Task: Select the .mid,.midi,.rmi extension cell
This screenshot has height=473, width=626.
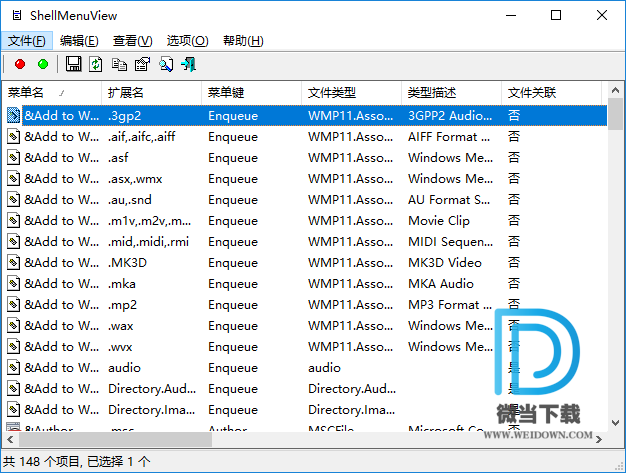Action: pyautogui.click(x=148, y=242)
